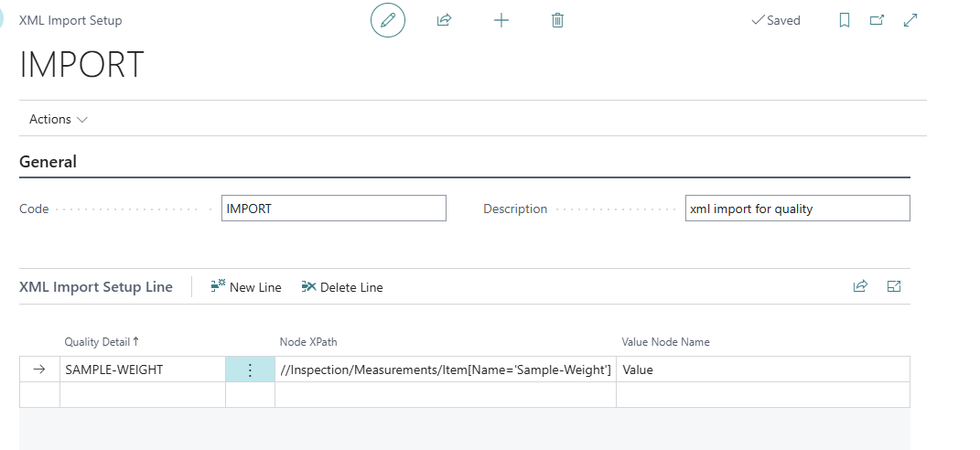Edit the //Inspection/Measurements XPath cell

[x=446, y=370]
